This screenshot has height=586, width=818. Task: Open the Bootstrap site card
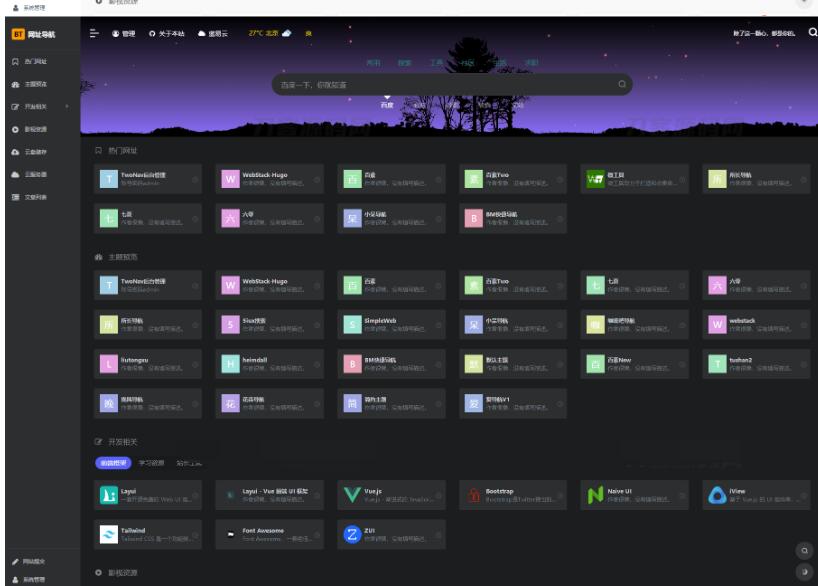pos(513,495)
